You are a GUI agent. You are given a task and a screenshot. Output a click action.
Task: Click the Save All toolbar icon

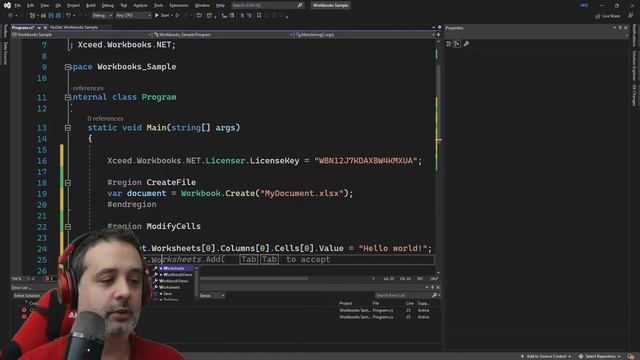point(58,16)
